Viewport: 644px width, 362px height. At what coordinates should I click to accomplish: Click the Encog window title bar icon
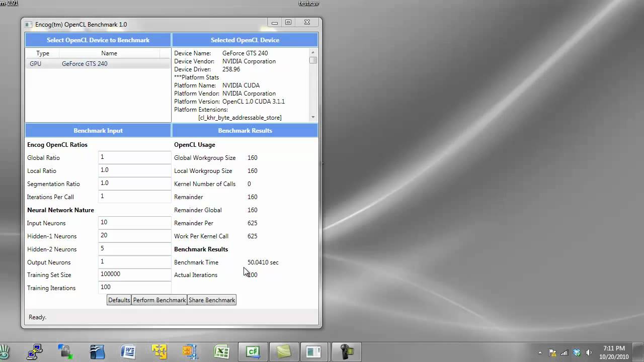coord(28,24)
